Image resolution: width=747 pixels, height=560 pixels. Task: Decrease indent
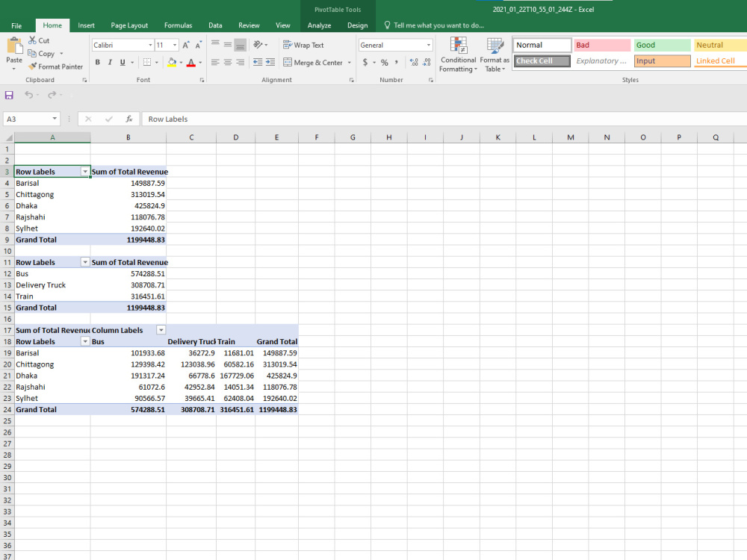(x=258, y=63)
